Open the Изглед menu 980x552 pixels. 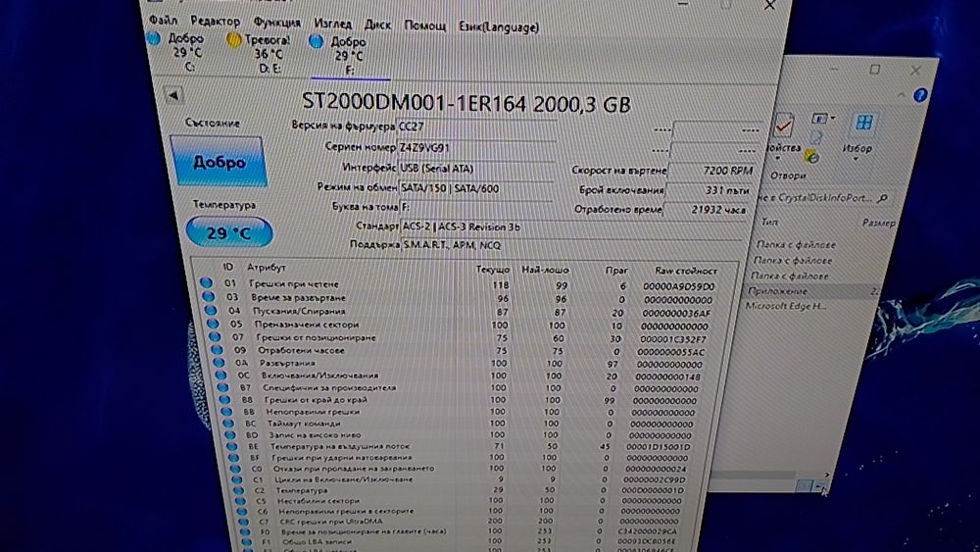click(x=332, y=24)
